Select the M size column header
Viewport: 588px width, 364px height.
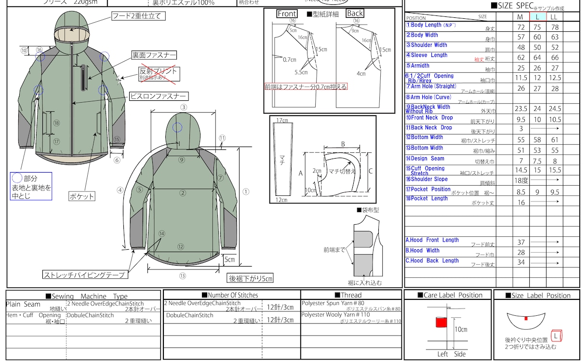click(520, 17)
